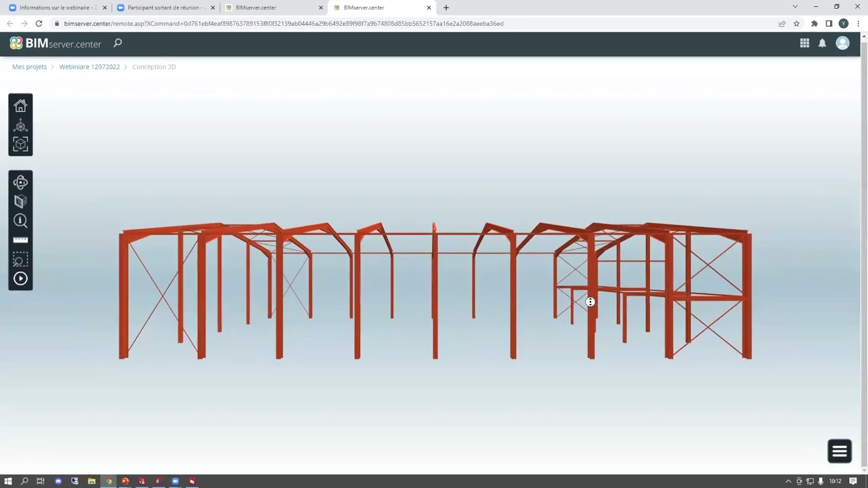The width and height of the screenshot is (868, 488).
Task: Open PowerPoint from the taskbar
Action: [125, 481]
